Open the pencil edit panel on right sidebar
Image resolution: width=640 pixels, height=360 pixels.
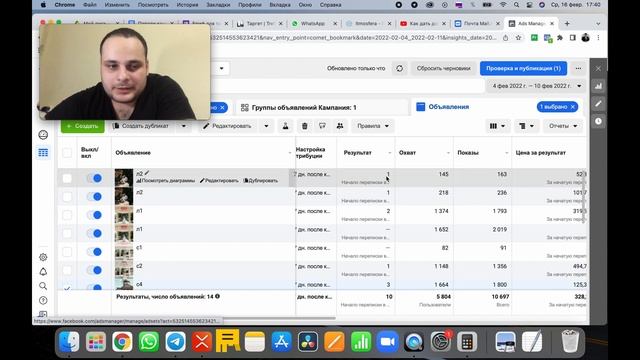tap(598, 104)
